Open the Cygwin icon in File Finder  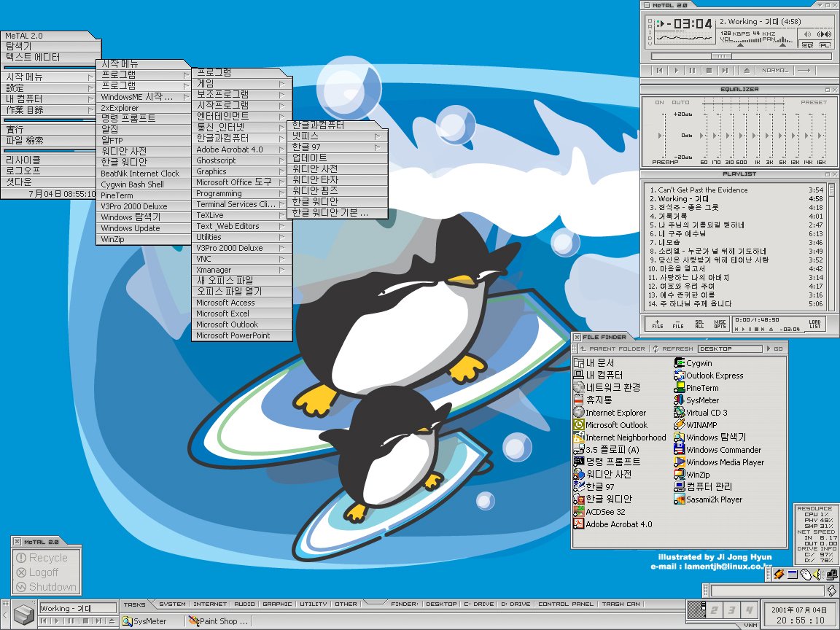coord(693,363)
